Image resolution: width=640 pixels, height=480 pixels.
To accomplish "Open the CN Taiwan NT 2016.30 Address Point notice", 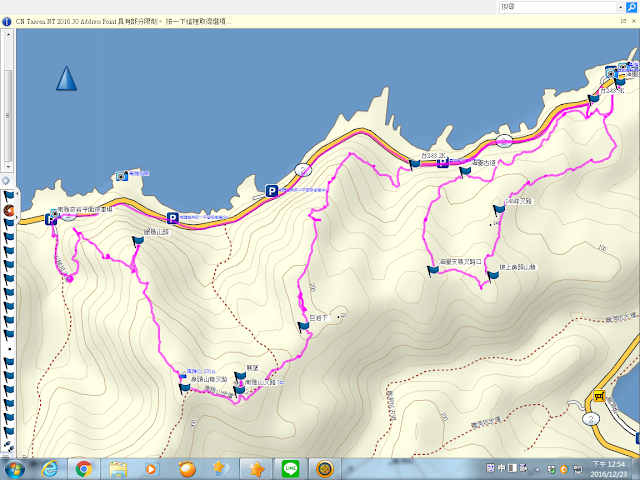I will tap(123, 22).
